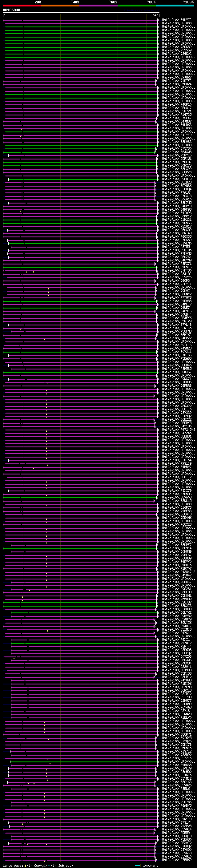The image size is (197, 868).
Task: Click the green ~80% identity legend bar
Action: 137,6
